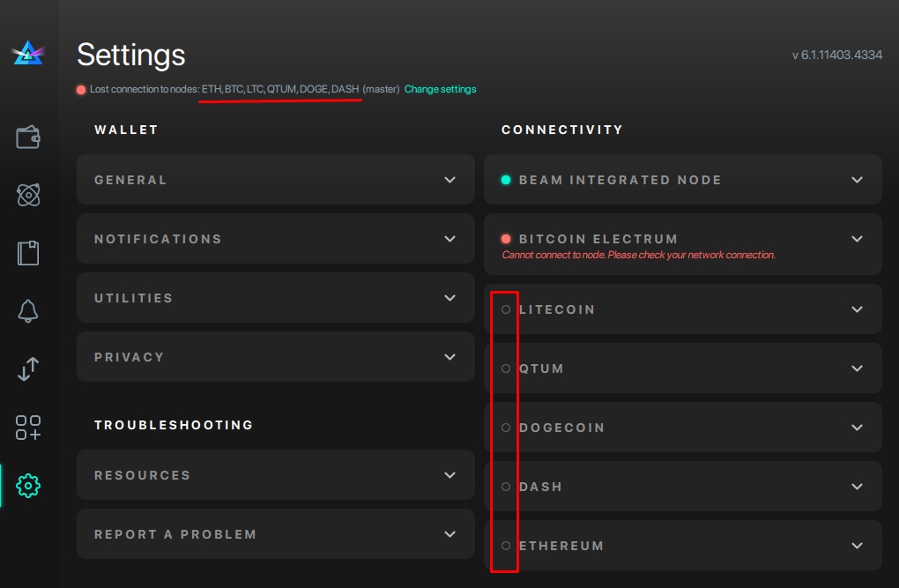
Task: Click the Beam logo in sidebar
Action: click(x=27, y=53)
